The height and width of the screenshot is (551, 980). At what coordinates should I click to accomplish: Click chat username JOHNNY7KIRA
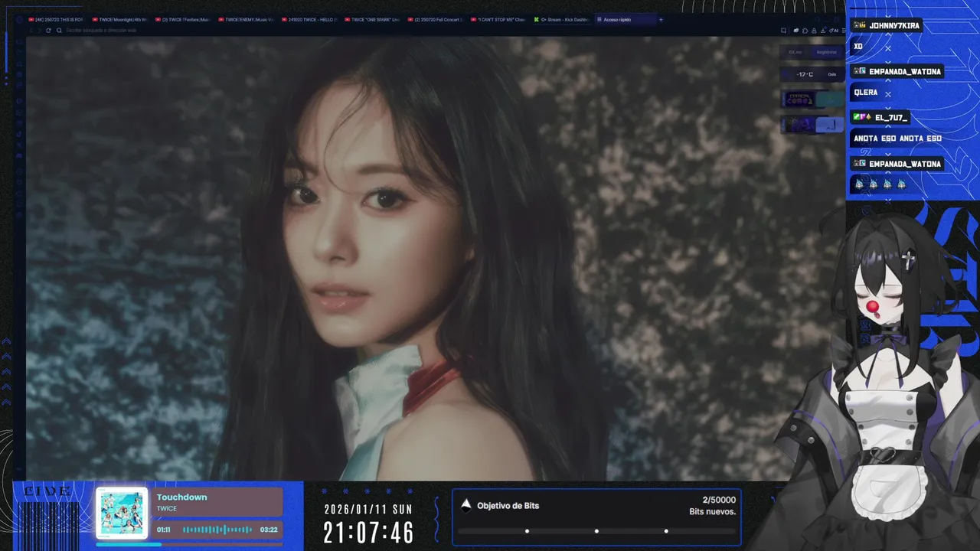894,25
